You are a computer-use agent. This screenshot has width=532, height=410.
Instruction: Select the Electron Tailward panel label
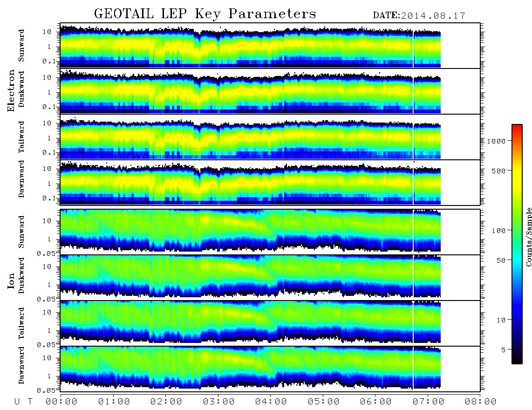point(21,137)
